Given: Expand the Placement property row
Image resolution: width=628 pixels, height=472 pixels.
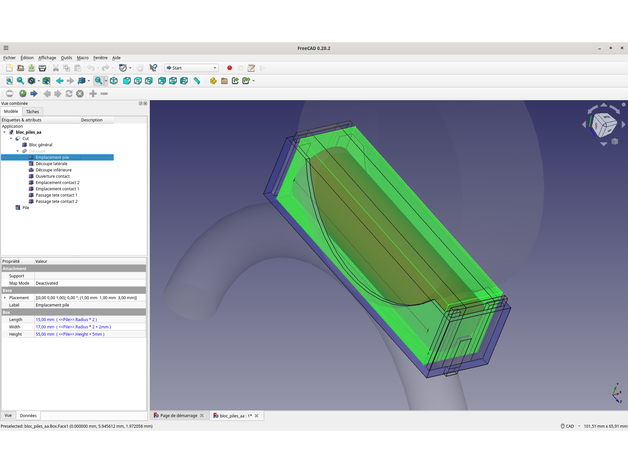Looking at the screenshot, I should (4, 298).
